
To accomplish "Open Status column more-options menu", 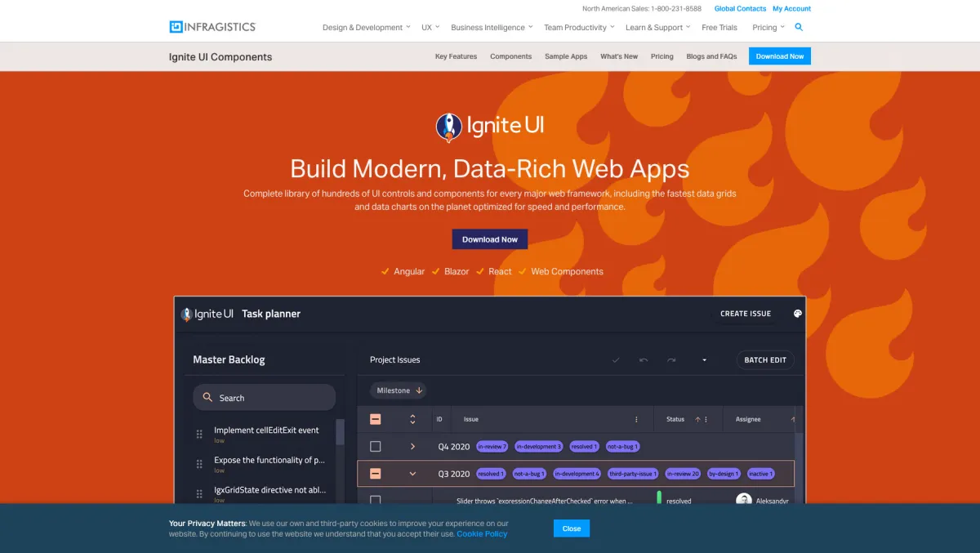I will click(706, 419).
